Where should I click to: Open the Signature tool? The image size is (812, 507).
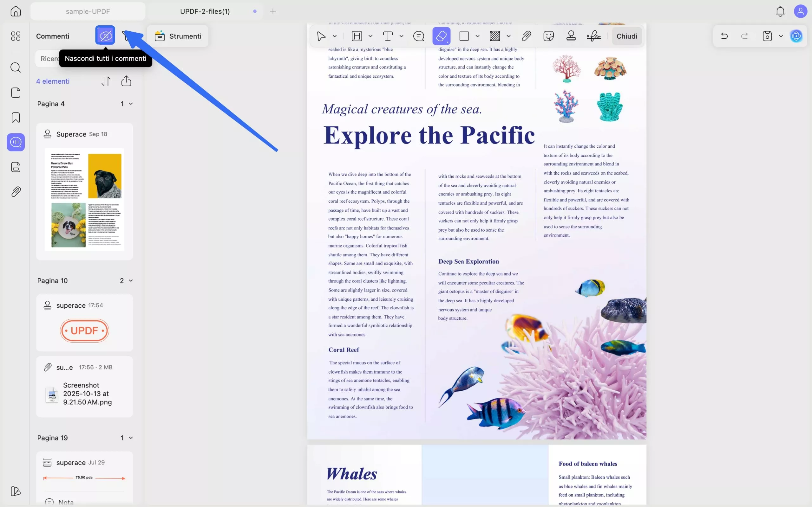coord(593,36)
